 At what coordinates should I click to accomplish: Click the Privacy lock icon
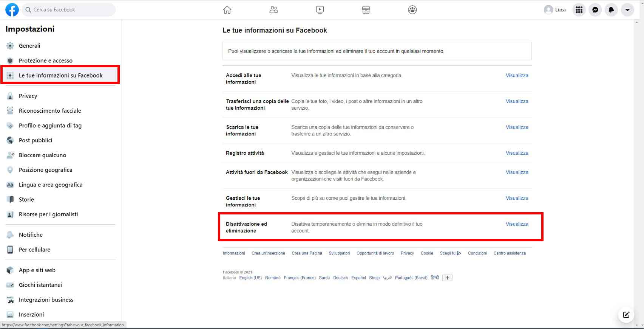10,96
